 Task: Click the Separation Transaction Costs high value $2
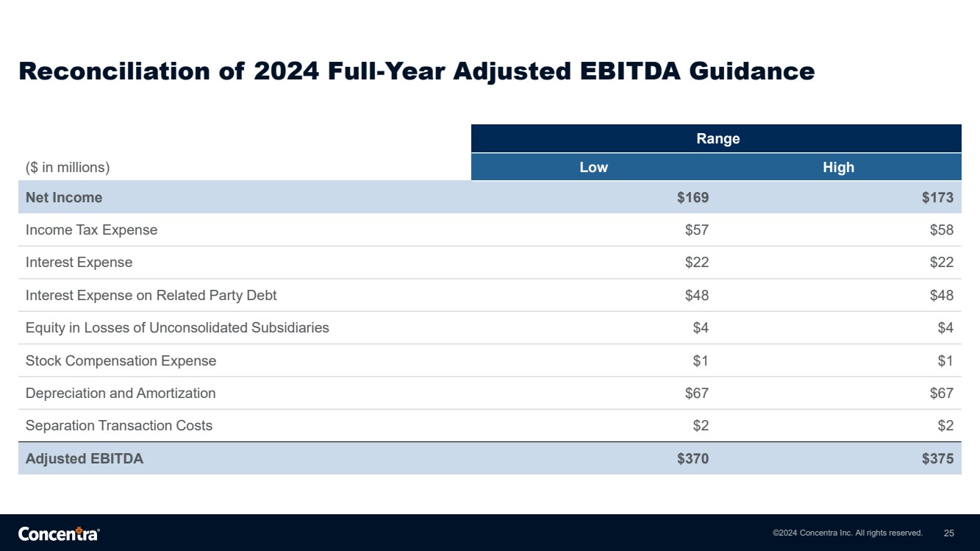(x=945, y=426)
